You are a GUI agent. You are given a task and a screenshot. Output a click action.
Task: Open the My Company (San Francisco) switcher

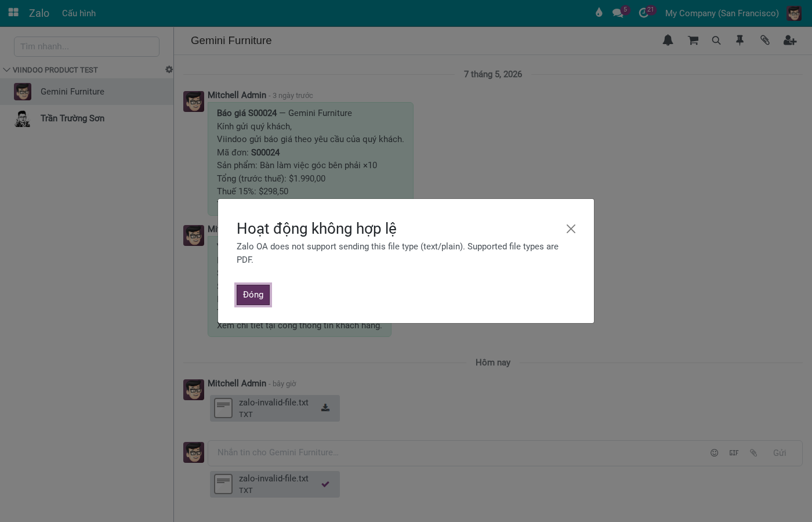722,13
